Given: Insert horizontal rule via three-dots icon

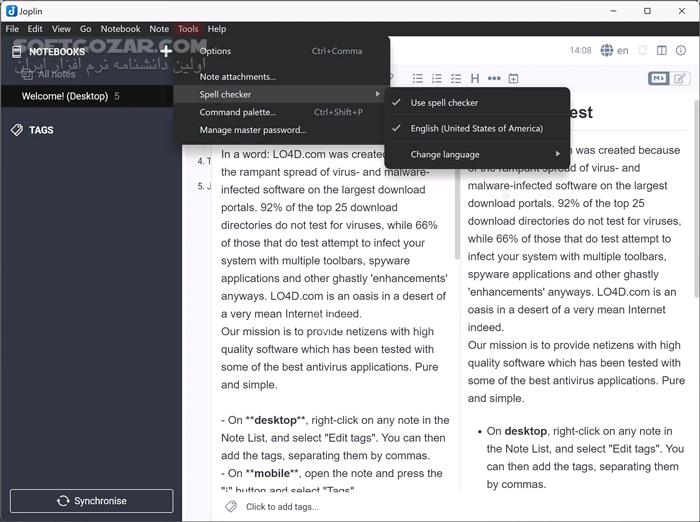Looking at the screenshot, I should (494, 79).
